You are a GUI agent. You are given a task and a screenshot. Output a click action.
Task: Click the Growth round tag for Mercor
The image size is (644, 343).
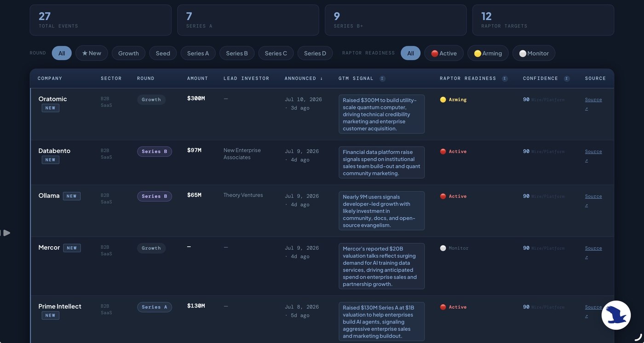click(151, 248)
